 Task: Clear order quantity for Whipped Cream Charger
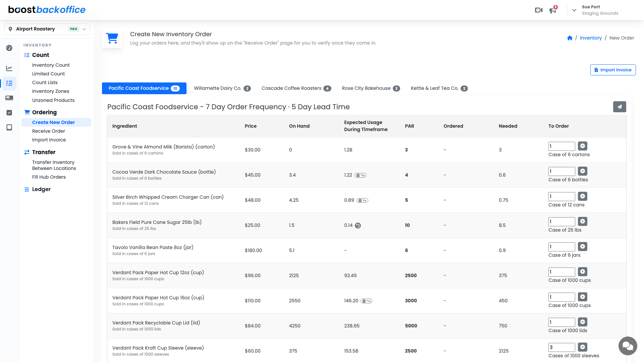tap(583, 196)
